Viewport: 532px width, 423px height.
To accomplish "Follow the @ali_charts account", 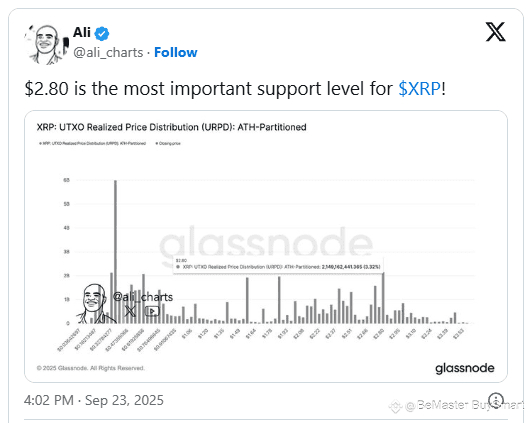I will coord(175,52).
